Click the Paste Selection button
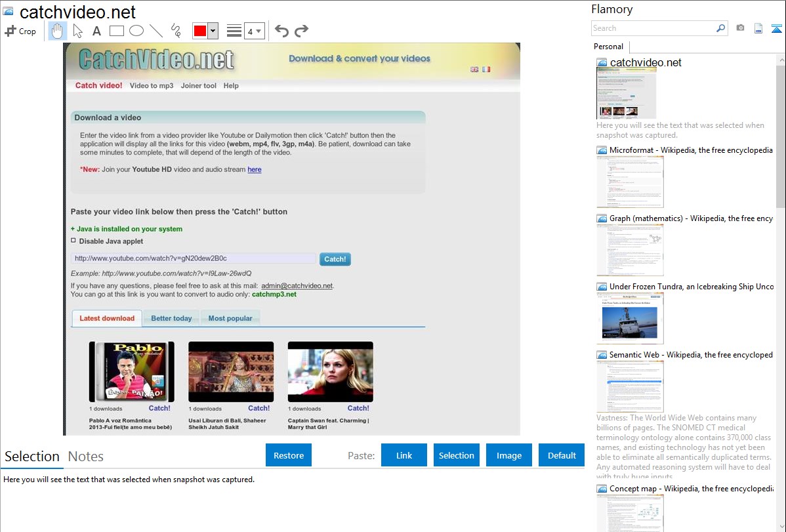The width and height of the screenshot is (786, 532). coord(457,455)
